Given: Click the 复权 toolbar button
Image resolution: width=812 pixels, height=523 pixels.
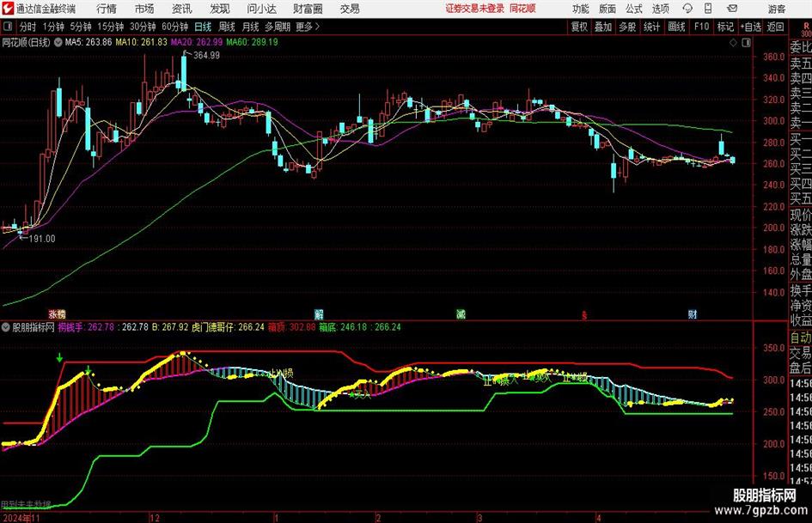Looking at the screenshot, I should click(x=579, y=27).
